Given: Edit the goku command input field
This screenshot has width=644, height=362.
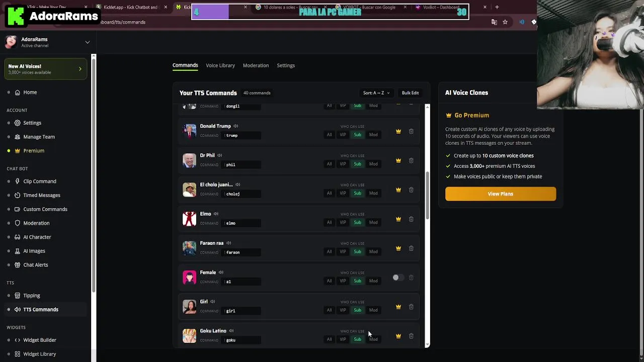Looking at the screenshot, I should pos(243,340).
